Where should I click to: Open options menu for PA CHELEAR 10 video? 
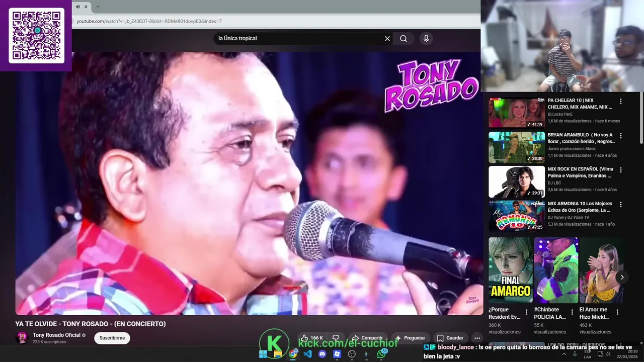pos(621,101)
